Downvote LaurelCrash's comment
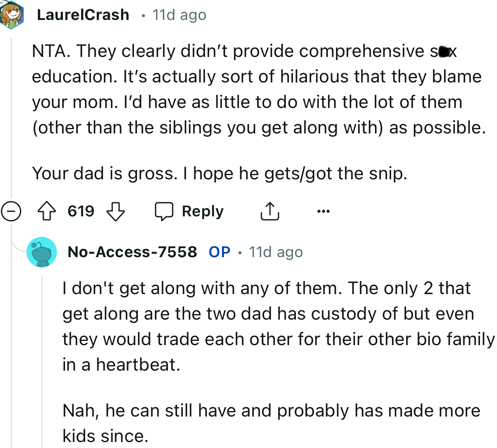The image size is (497, 448). point(115,211)
